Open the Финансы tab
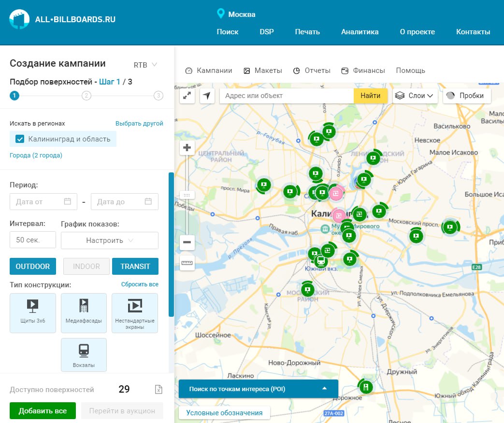The height and width of the screenshot is (423, 504). click(x=363, y=70)
